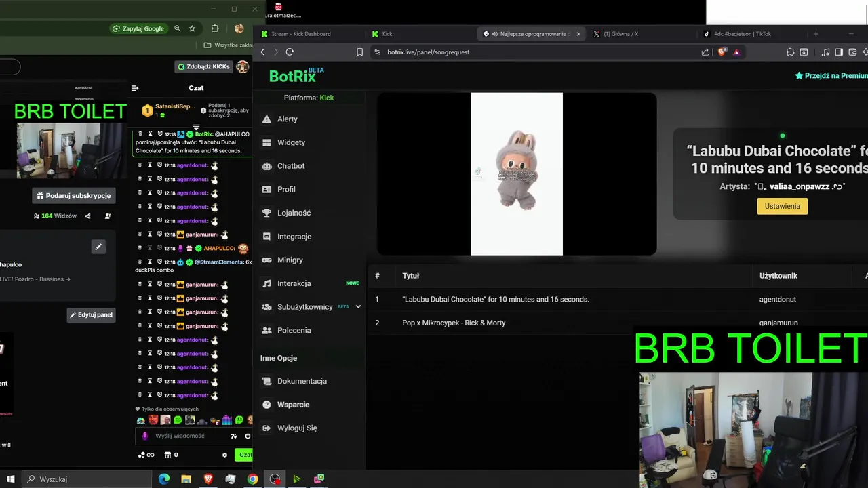Click the Użytkownik column header

point(778,276)
